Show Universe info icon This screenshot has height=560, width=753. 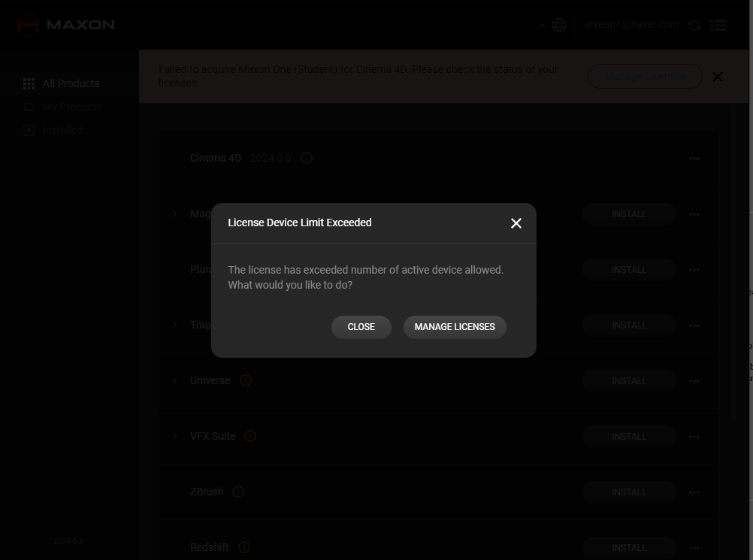[246, 381]
